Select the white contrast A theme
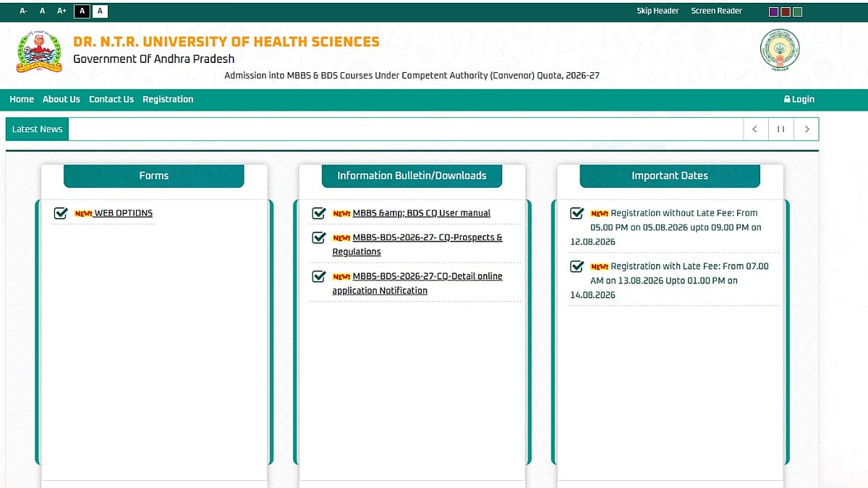The height and width of the screenshot is (488, 868). [x=100, y=11]
